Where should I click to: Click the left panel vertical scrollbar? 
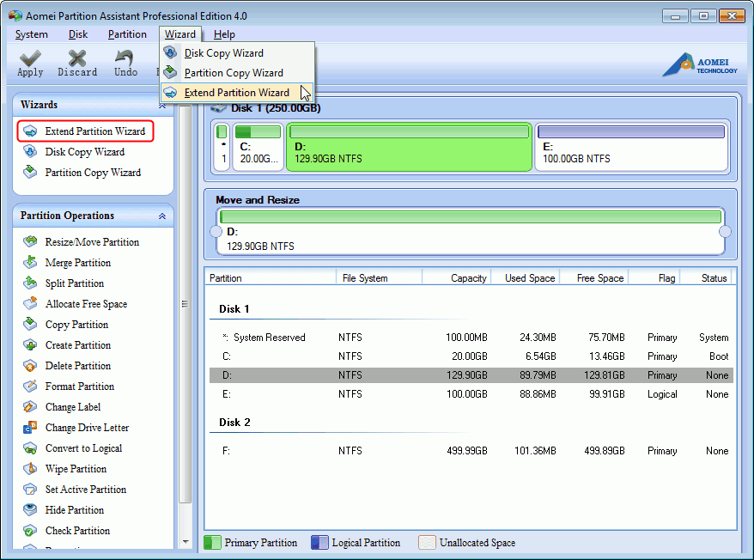click(x=185, y=304)
